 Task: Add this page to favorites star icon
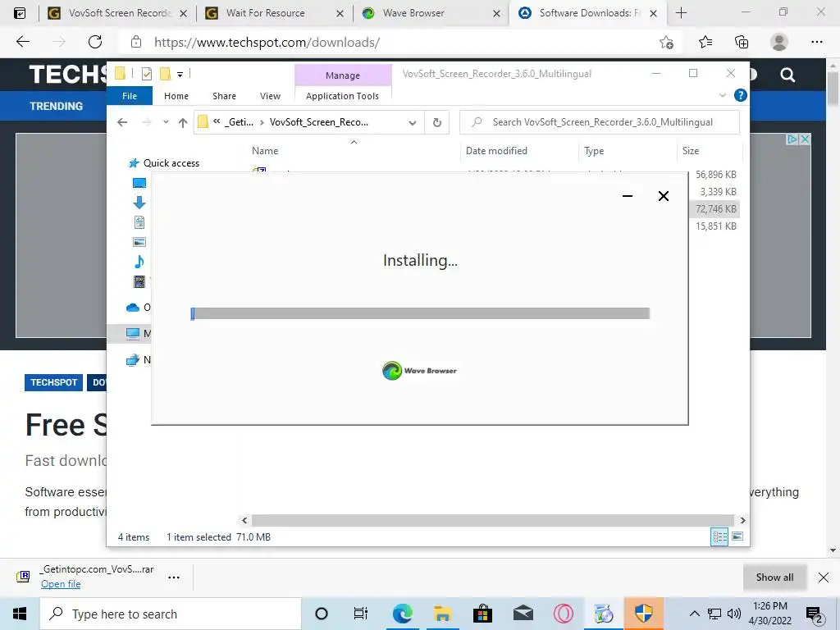coord(666,42)
